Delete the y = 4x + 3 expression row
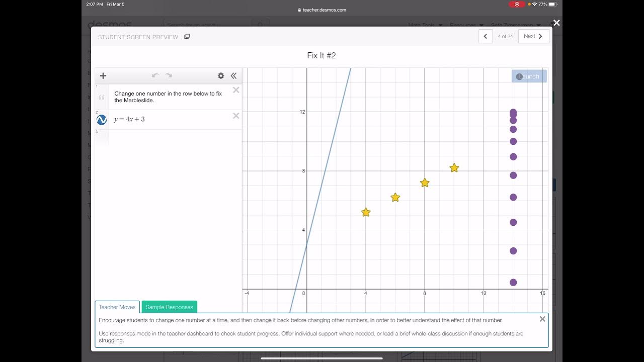The width and height of the screenshot is (644, 362). point(236,116)
